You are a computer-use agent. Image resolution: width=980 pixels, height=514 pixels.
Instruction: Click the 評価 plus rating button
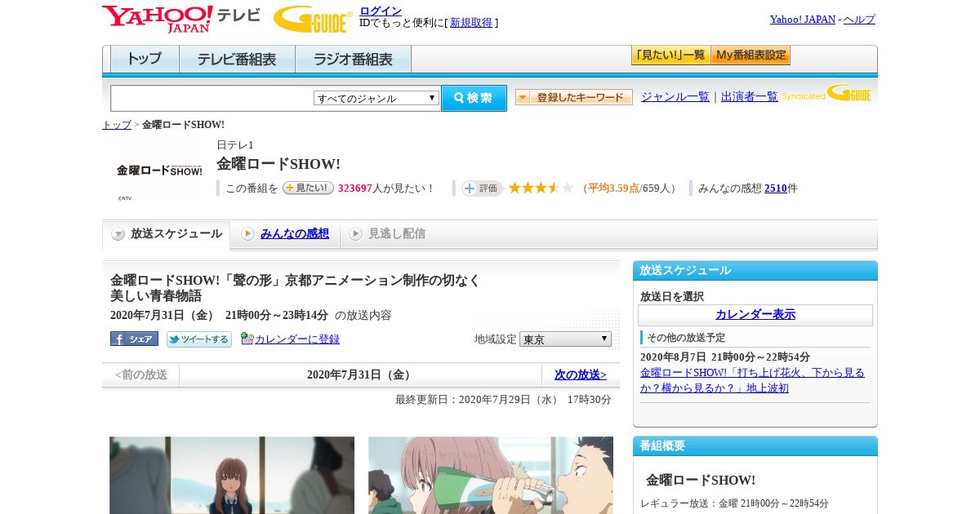coord(482,188)
